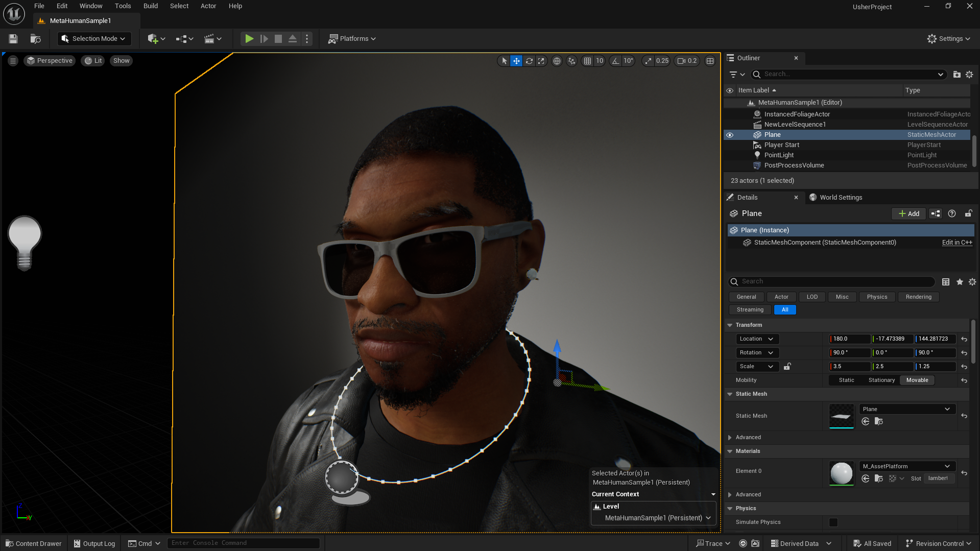Switch to the World Settings tab
This screenshot has height=551, width=980.
point(836,198)
